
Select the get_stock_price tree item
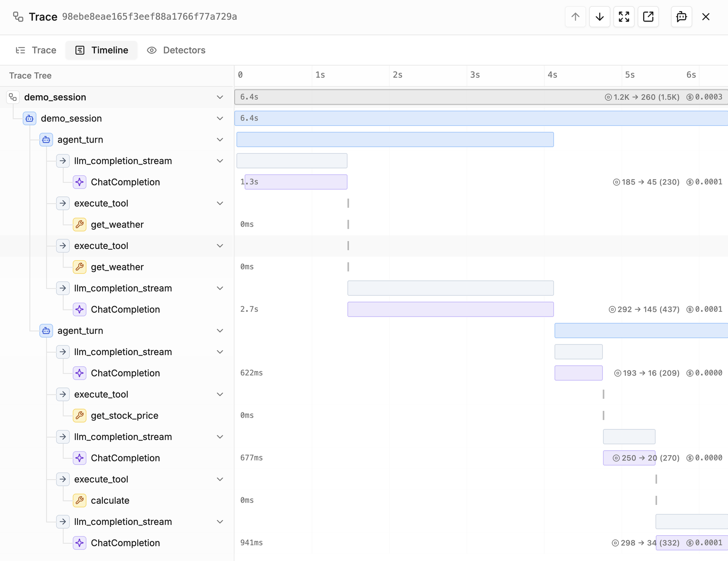click(124, 415)
